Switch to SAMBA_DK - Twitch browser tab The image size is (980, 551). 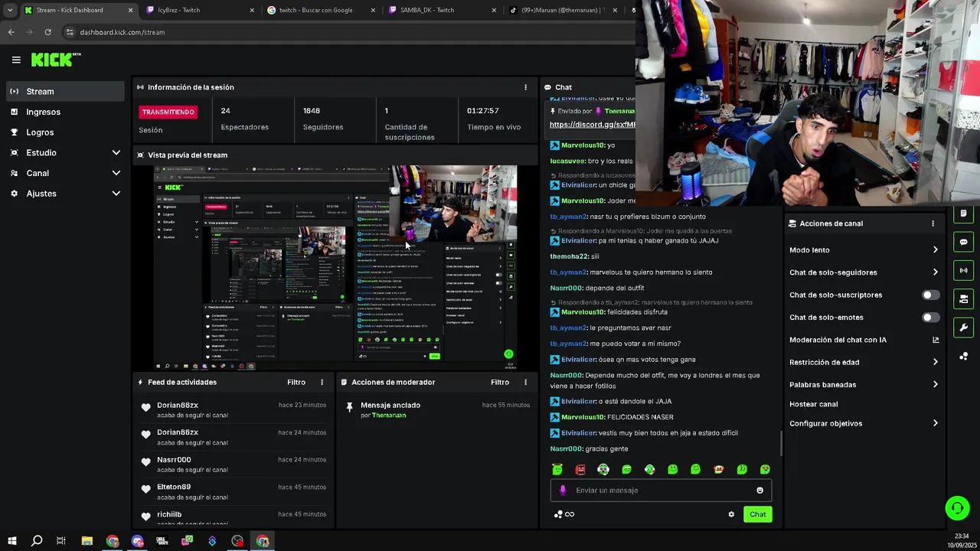[x=442, y=10]
